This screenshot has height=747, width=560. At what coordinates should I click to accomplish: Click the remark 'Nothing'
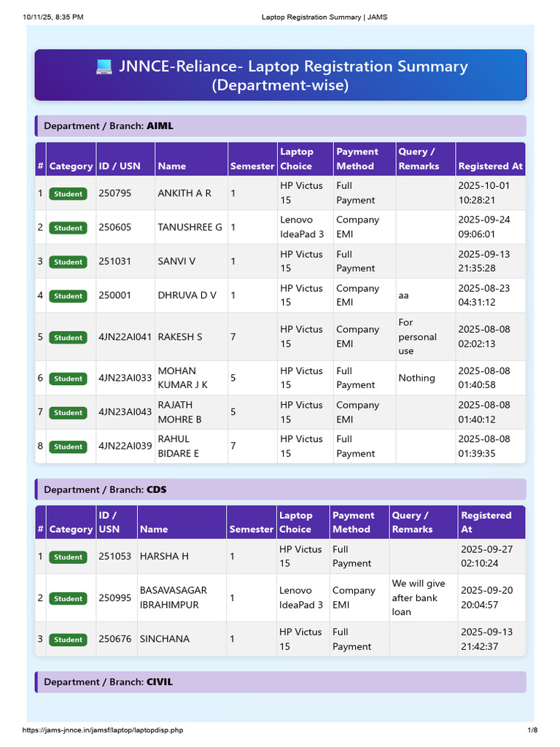(416, 378)
